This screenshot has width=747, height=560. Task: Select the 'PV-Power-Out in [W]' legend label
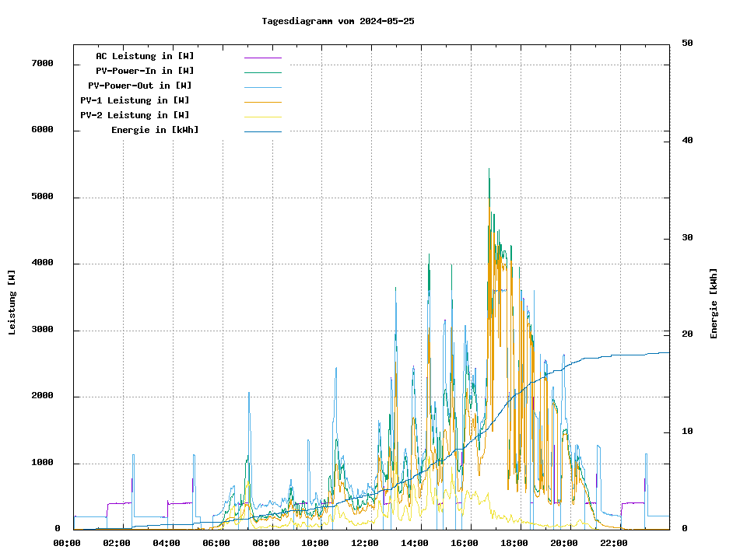(140, 86)
